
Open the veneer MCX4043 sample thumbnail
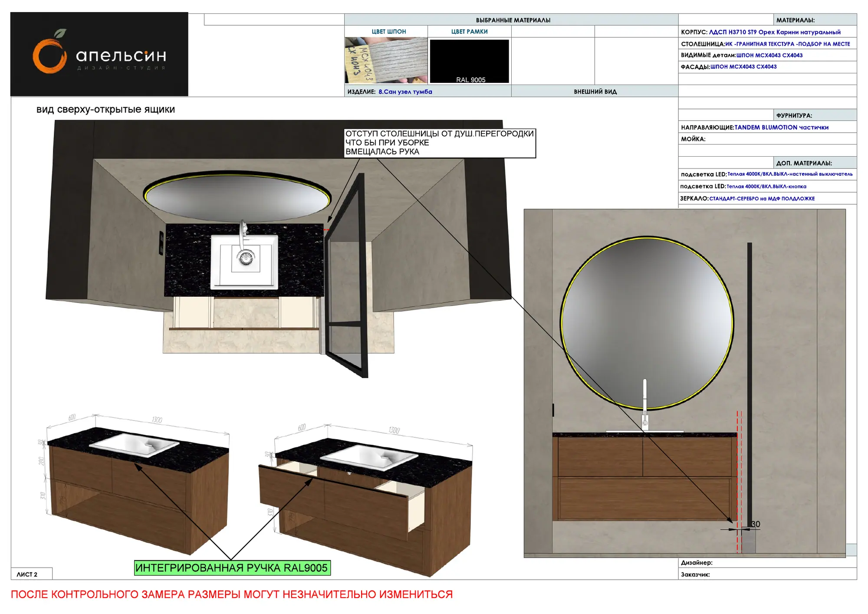point(386,60)
